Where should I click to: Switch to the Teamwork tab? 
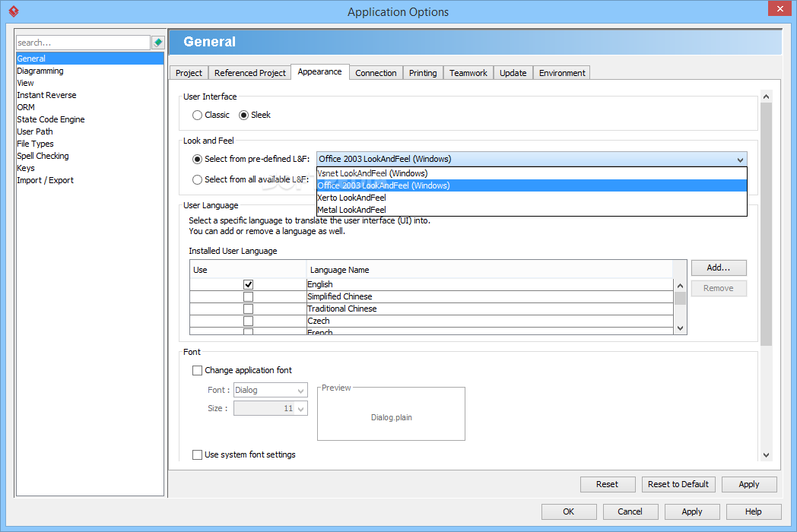point(468,73)
